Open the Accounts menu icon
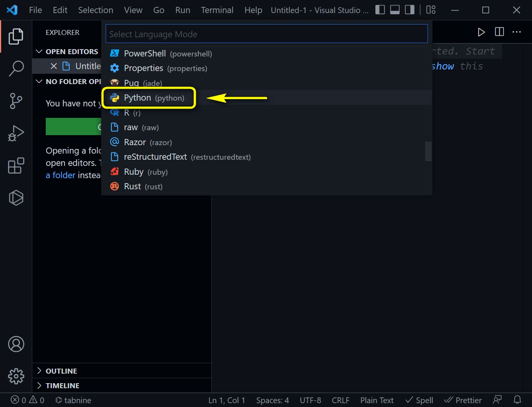532x407 pixels. 16,344
